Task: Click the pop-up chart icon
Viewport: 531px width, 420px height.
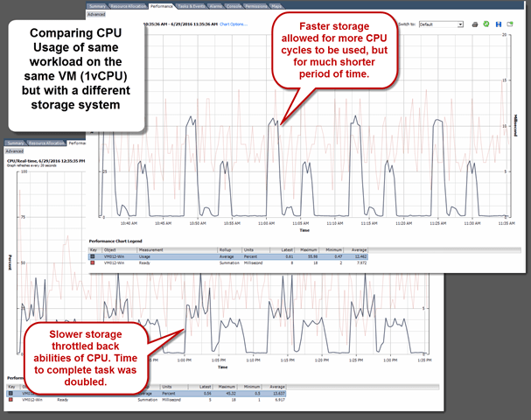Action: pos(508,24)
